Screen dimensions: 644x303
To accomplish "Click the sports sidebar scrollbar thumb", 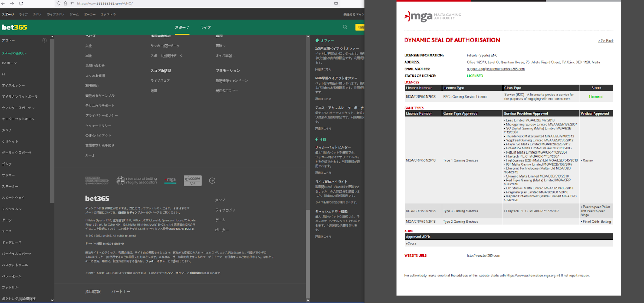I will (x=52, y=121).
